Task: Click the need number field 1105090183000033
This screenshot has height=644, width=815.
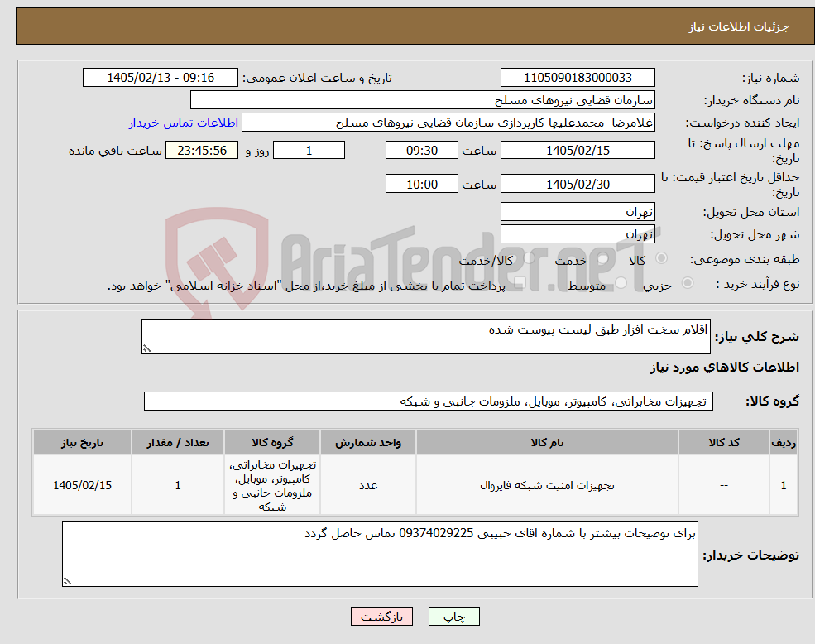Action: coord(578,78)
